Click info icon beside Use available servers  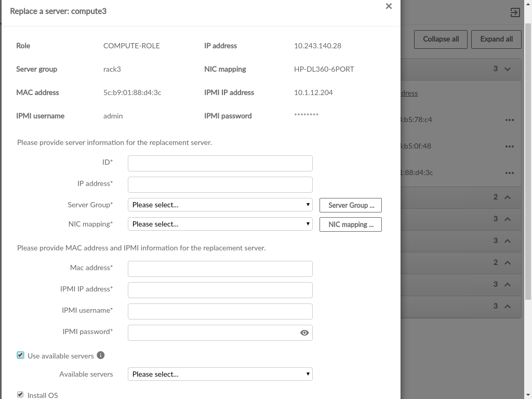[x=101, y=355]
